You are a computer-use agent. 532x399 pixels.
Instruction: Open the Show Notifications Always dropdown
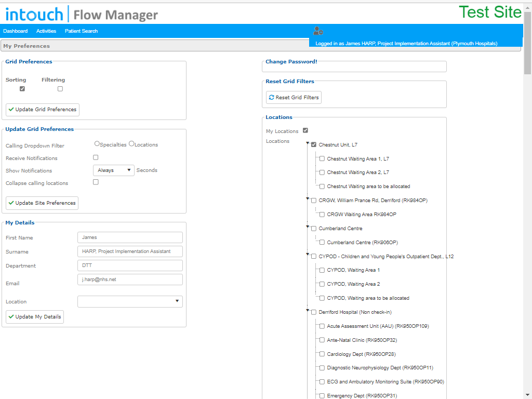pos(114,170)
